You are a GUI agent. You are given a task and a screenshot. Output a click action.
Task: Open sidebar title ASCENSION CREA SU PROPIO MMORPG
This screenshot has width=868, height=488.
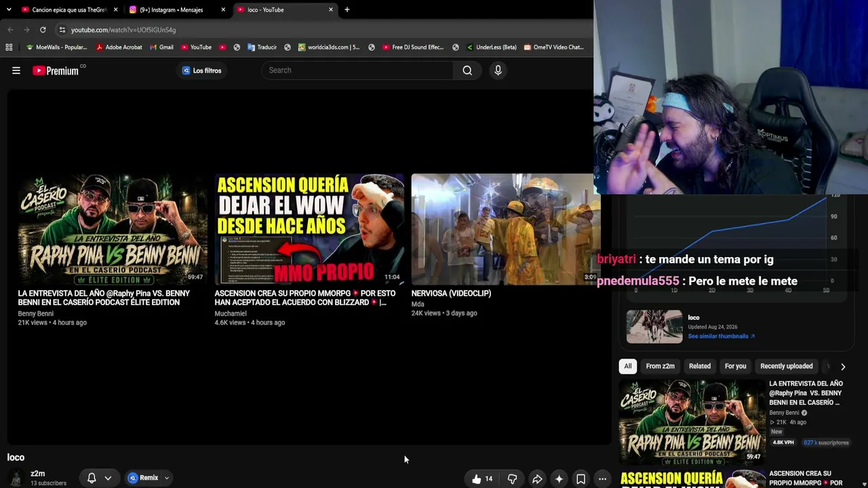[x=806, y=479]
